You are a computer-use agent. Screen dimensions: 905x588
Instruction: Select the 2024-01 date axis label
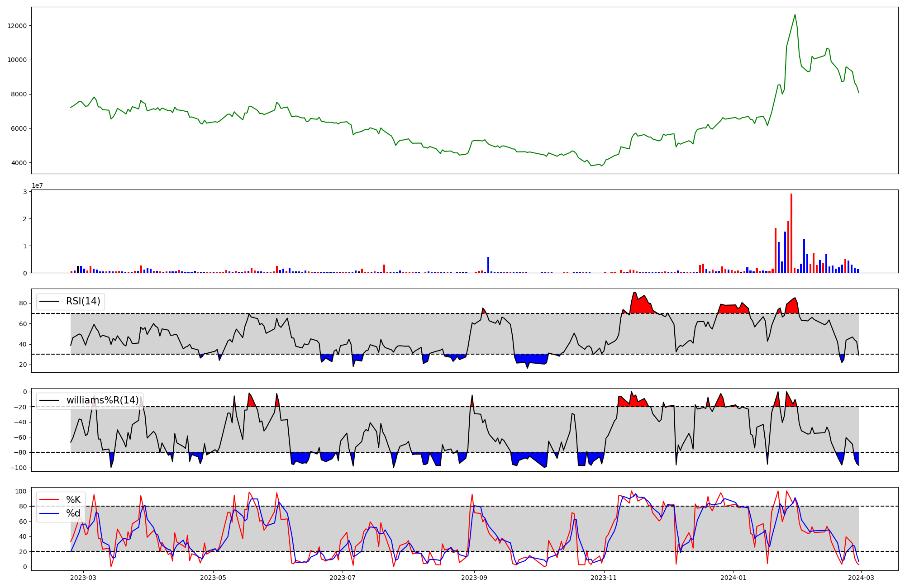734,578
